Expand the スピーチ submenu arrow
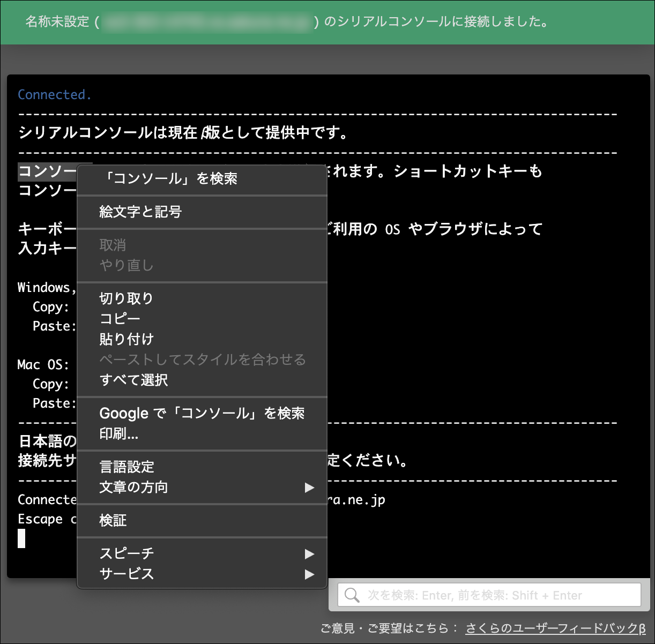Screen dimensions: 655x644 click(309, 554)
